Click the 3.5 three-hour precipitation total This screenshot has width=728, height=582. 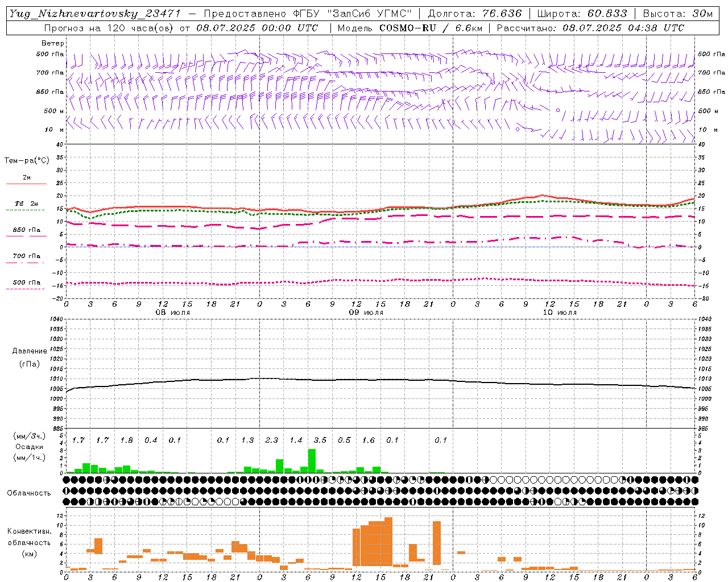click(x=320, y=440)
